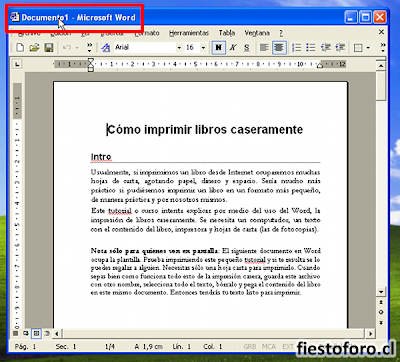Decrease indent with the toolbar icon

click(325, 48)
